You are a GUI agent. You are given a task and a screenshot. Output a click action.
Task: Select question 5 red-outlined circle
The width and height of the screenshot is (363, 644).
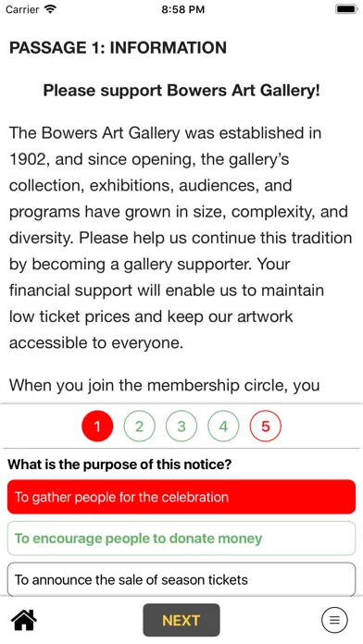click(x=266, y=427)
